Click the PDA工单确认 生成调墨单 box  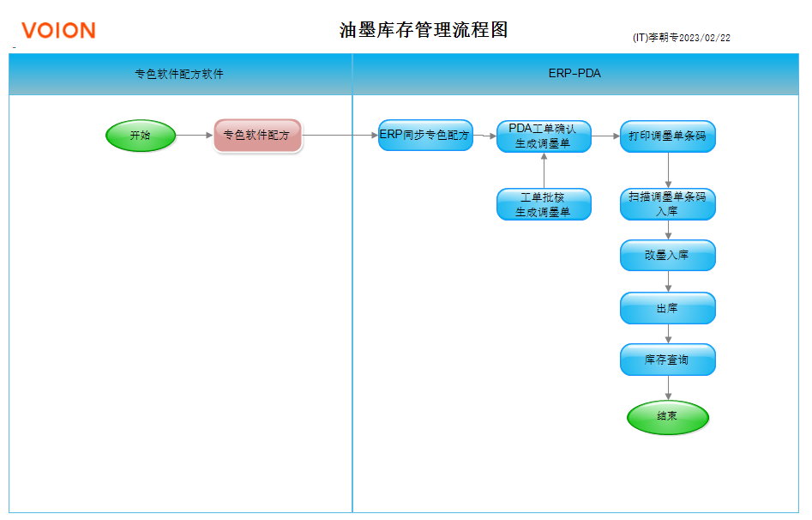tap(544, 136)
